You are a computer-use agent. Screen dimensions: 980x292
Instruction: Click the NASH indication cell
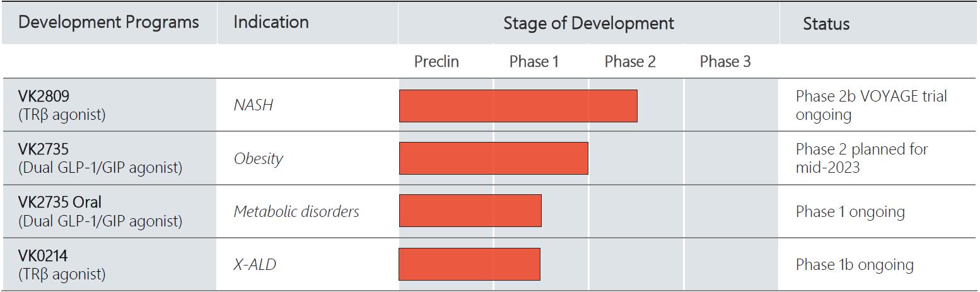(254, 105)
